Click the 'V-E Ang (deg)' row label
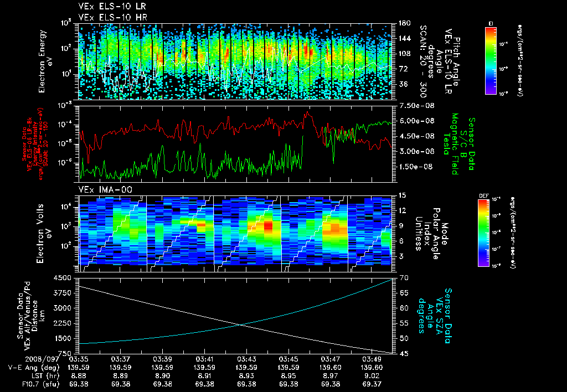 34,368
